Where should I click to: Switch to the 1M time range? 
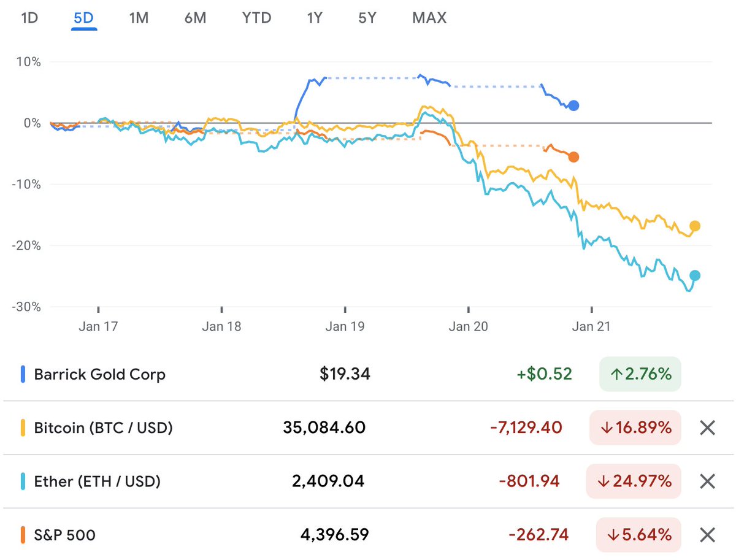pos(139,18)
